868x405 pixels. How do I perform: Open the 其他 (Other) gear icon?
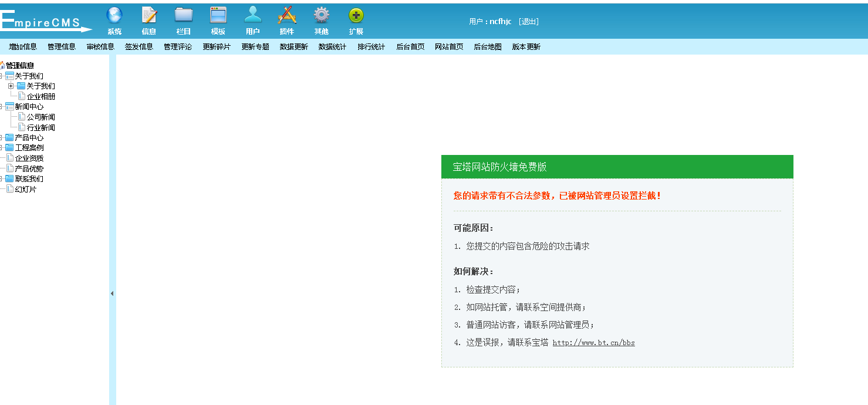pyautogui.click(x=322, y=15)
